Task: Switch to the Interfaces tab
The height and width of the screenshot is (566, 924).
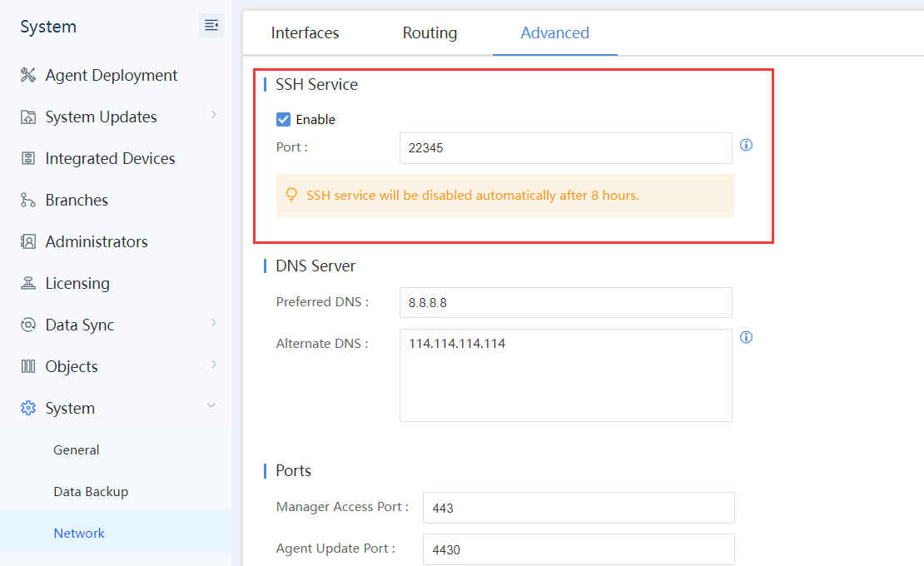Action: click(305, 33)
